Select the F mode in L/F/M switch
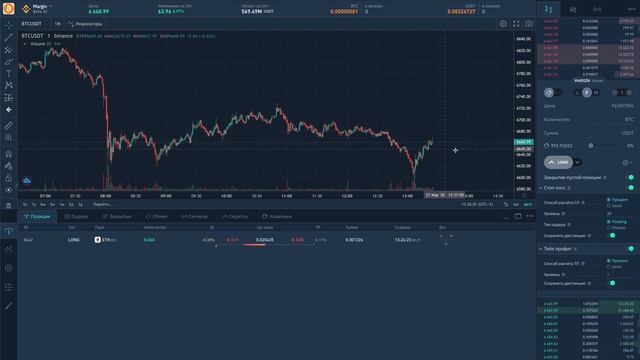This screenshot has height=360, width=640. point(587,93)
